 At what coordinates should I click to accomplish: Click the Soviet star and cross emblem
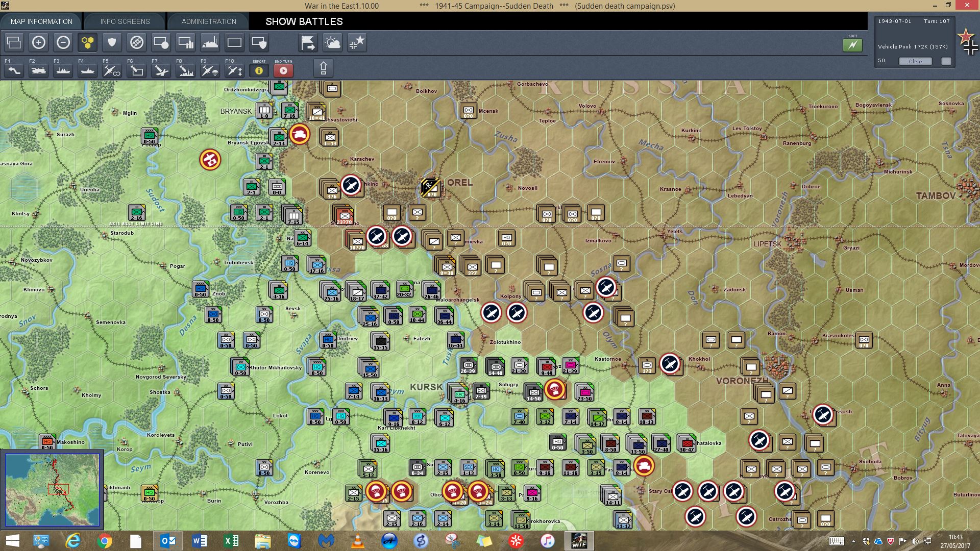(x=968, y=42)
